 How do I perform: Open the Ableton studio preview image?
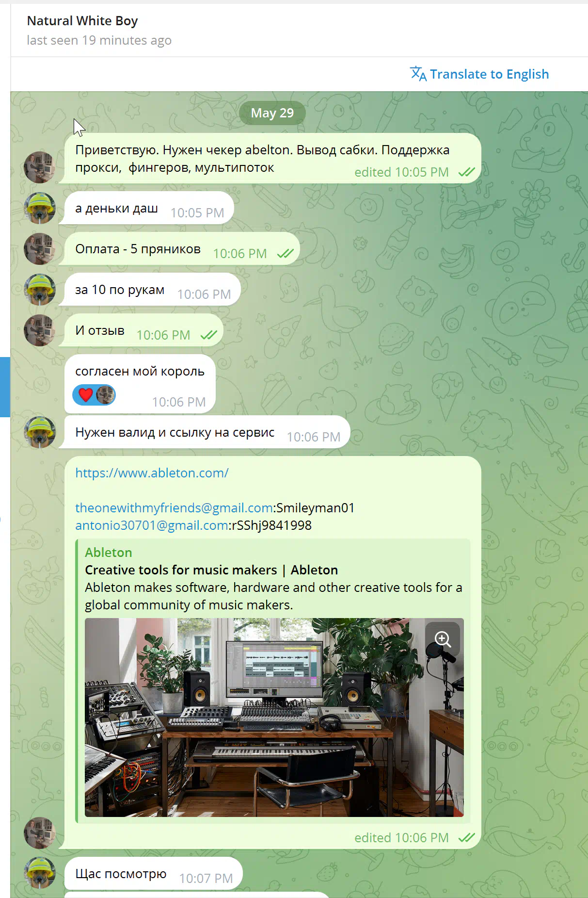click(x=274, y=717)
